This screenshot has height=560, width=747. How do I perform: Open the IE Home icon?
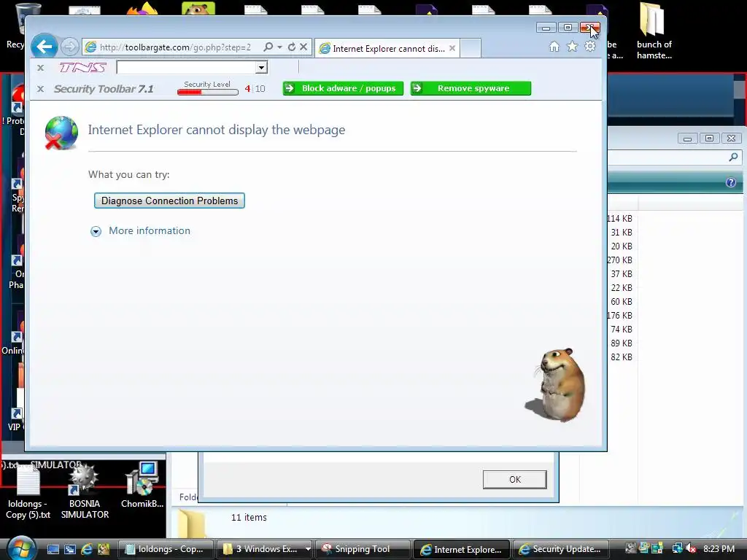click(554, 46)
